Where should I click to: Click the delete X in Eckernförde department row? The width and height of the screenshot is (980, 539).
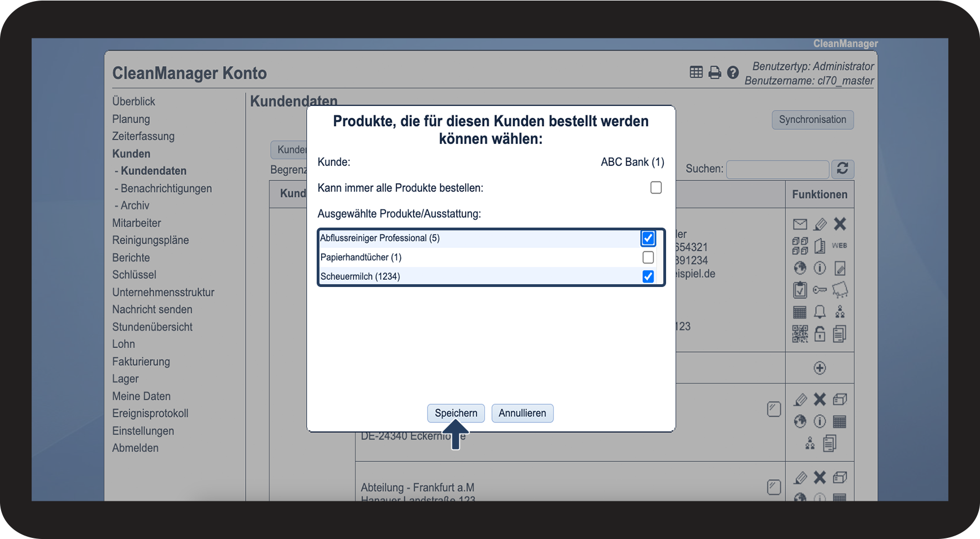point(820,399)
